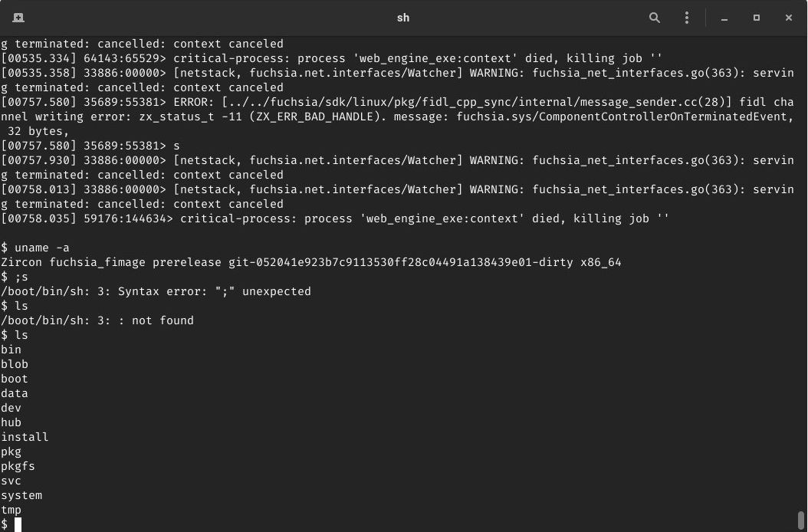Viewport: 808px width, 532px height.
Task: Click the "blob" listing entry
Action: (15, 364)
